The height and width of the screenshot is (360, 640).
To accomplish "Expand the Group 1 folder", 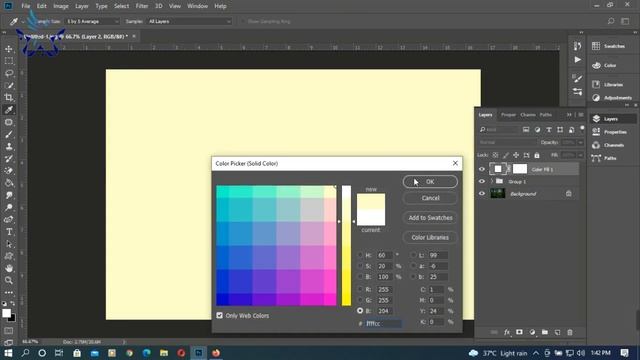I will click(x=491, y=181).
